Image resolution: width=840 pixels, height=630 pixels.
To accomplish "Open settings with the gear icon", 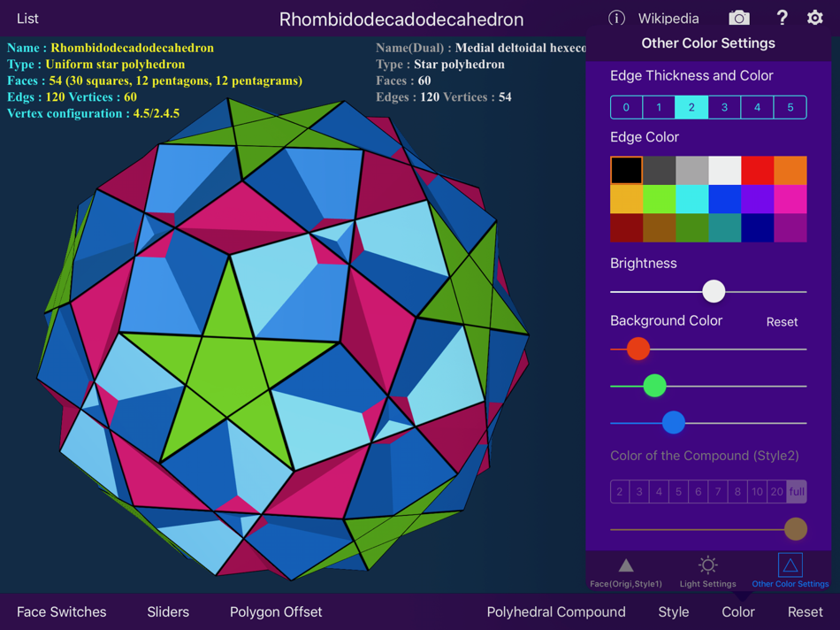I will click(815, 19).
